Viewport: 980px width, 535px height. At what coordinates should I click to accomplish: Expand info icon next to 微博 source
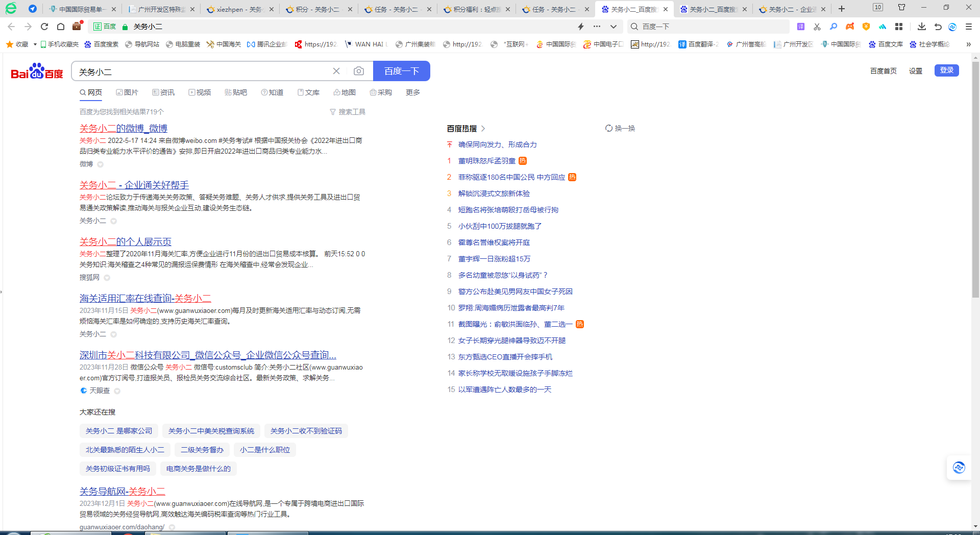[101, 164]
